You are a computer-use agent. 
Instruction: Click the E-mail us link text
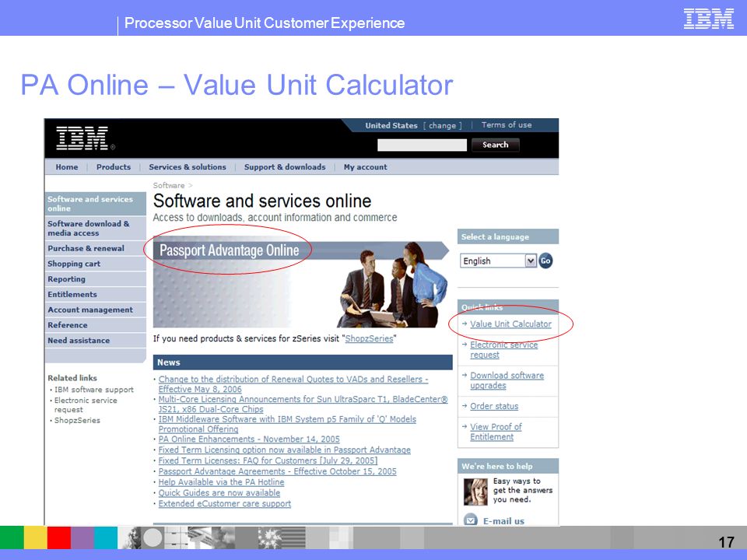pos(503,521)
